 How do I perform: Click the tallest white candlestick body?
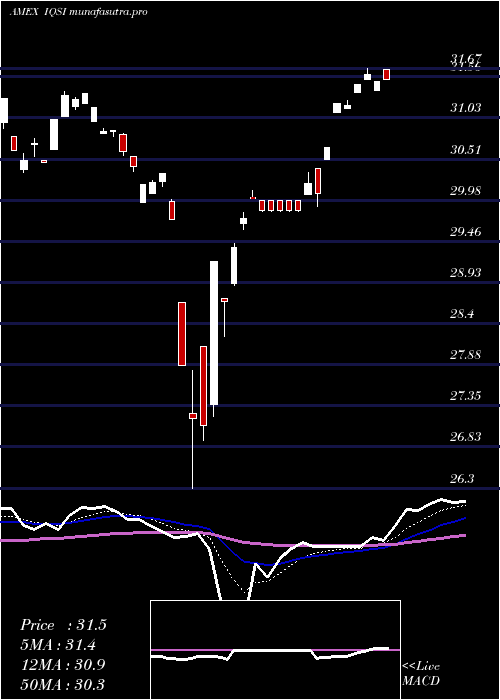(x=214, y=333)
